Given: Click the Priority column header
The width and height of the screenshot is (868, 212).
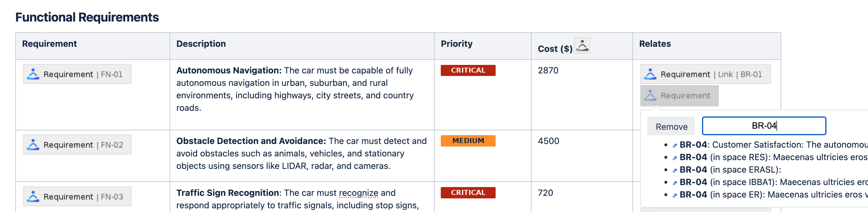Looking at the screenshot, I should 457,44.
